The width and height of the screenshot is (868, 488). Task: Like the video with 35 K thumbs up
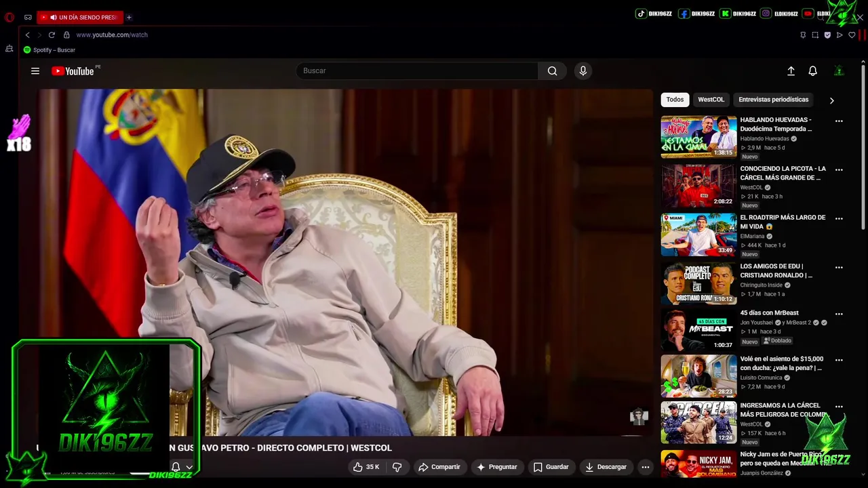[x=366, y=467]
